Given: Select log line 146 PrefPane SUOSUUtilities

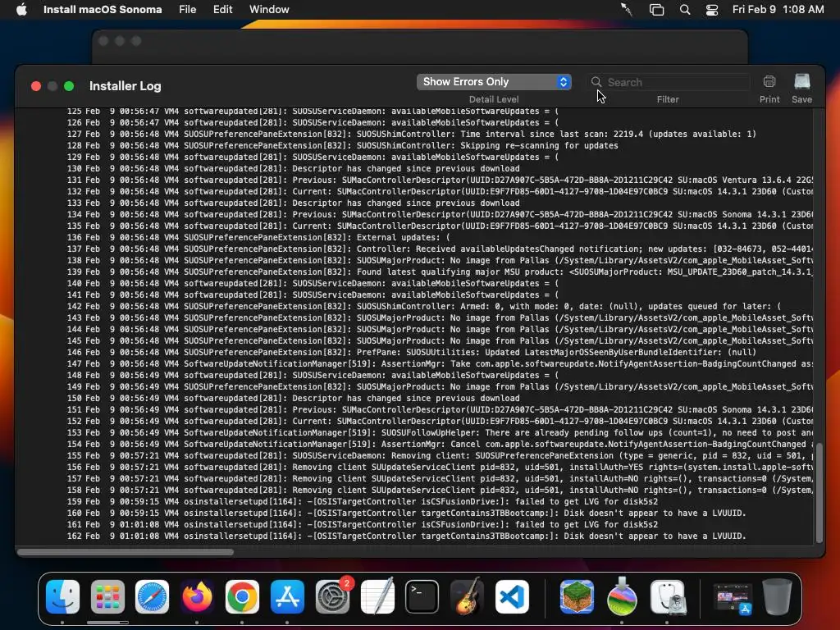Looking at the screenshot, I should tap(412, 353).
